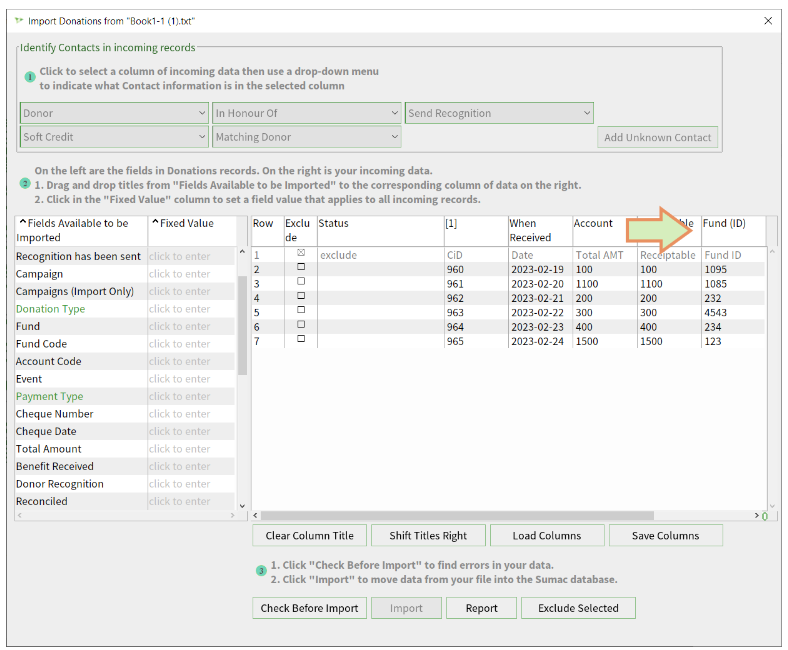Click the data table scroll-left arrow

point(255,516)
